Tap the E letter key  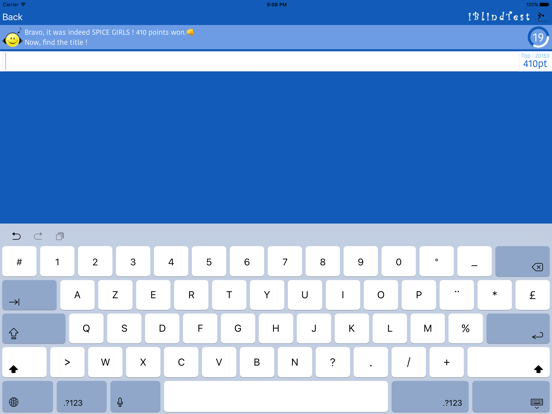[x=153, y=295]
